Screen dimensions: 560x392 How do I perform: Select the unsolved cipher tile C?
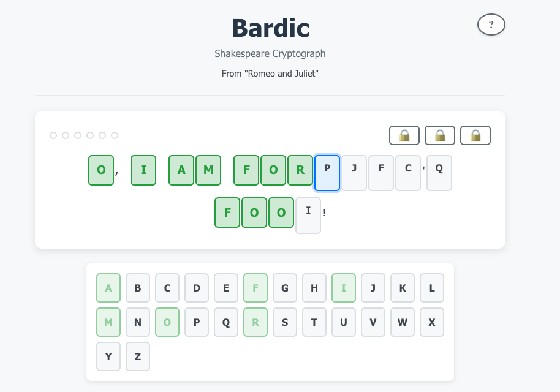[408, 173]
